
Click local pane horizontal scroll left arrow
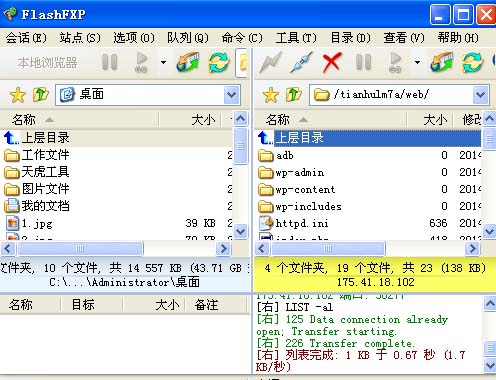coord(8,249)
